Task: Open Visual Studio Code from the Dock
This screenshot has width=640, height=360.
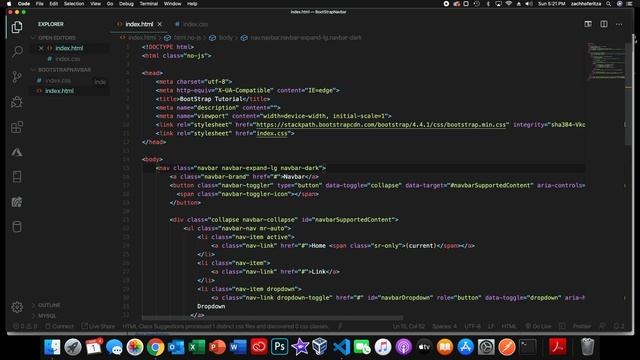Action: pyautogui.click(x=341, y=347)
